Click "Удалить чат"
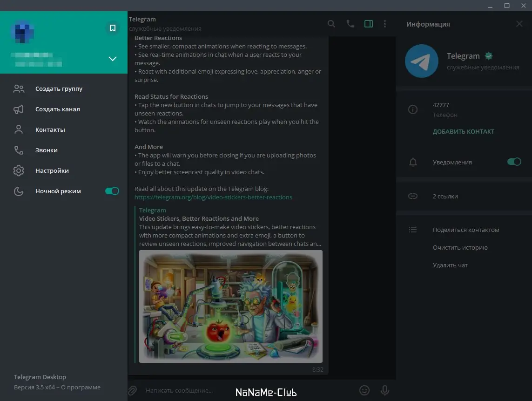This screenshot has height=401, width=532. click(450, 265)
